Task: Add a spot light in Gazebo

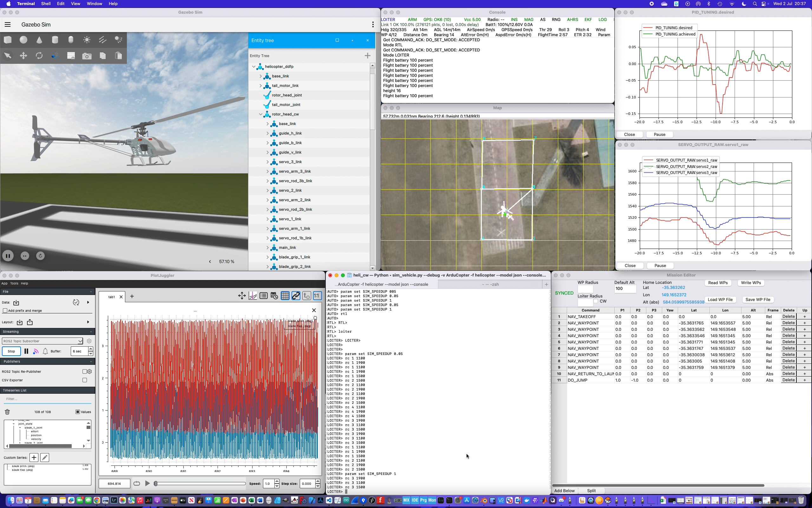Action: [118, 40]
